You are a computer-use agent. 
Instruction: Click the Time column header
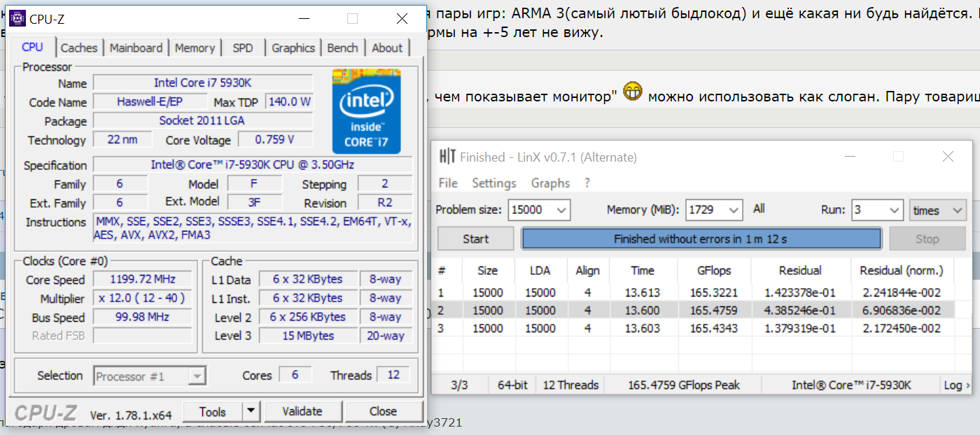tap(643, 270)
